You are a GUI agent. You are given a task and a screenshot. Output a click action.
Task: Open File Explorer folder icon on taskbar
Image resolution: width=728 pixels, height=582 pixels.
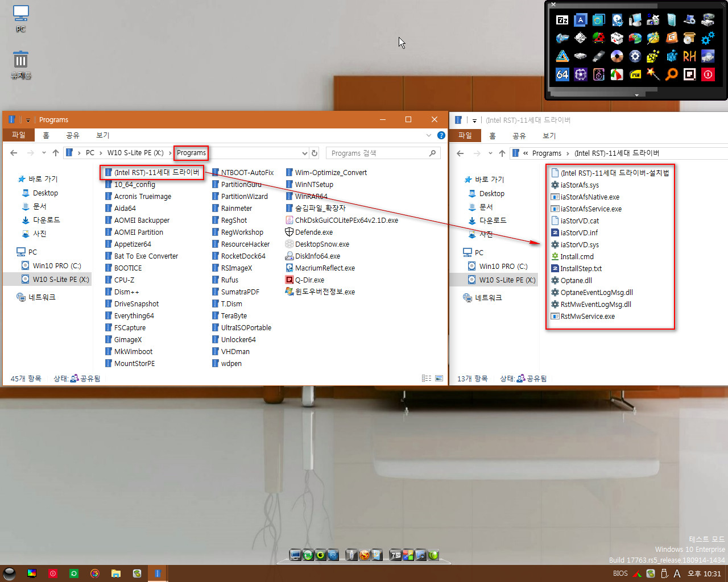[115, 573]
